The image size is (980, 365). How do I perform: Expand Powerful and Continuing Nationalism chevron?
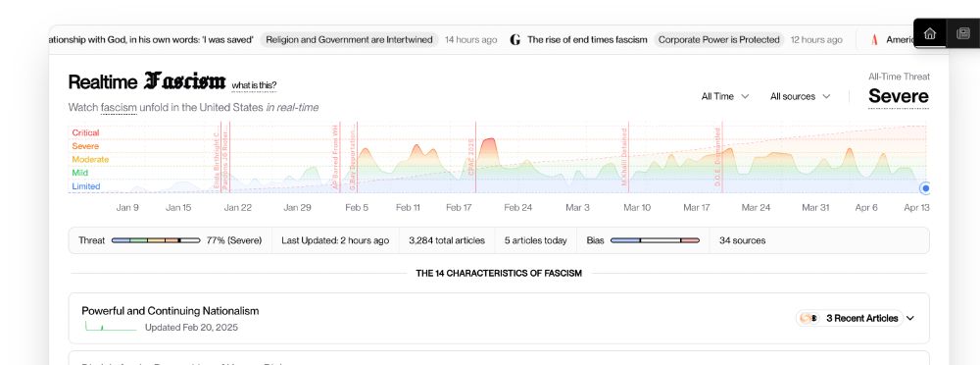tap(910, 318)
